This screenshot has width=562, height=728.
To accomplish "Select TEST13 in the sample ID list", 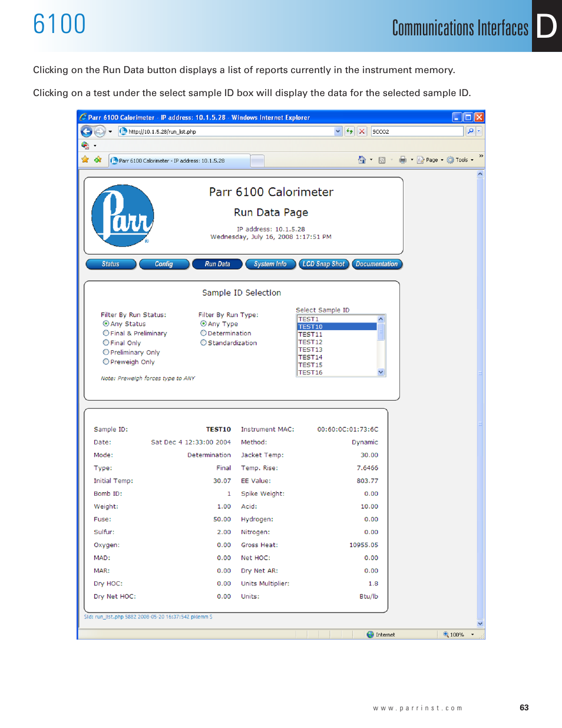I will (337, 350).
